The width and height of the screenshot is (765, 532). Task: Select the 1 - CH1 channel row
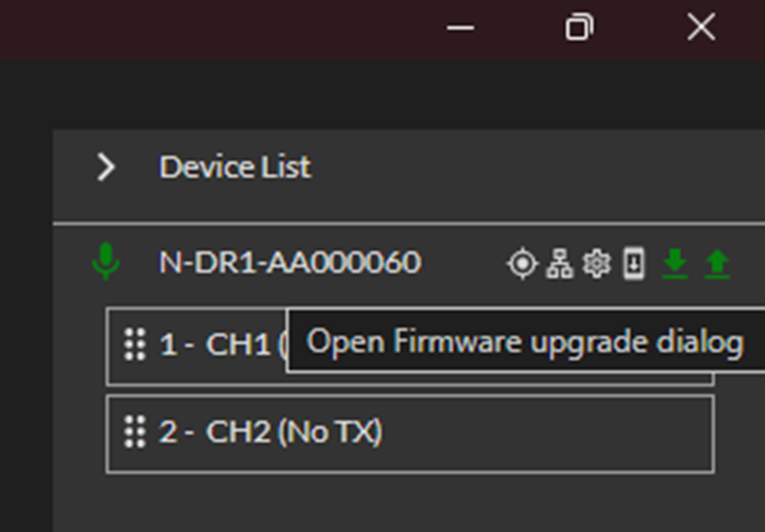click(215, 344)
